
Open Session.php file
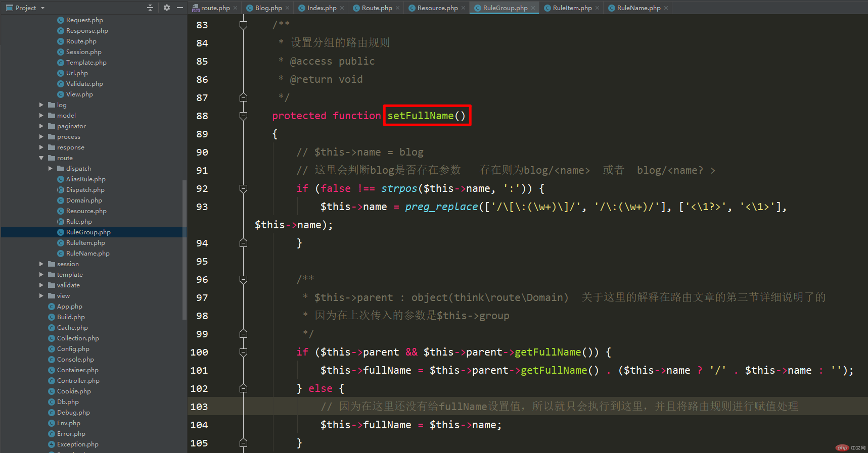83,52
